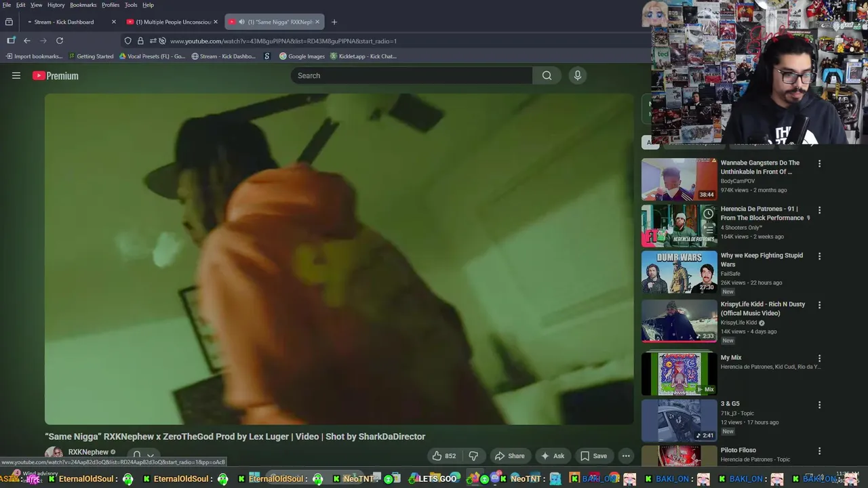Open the My Mix playlist thumbnail

tap(679, 373)
